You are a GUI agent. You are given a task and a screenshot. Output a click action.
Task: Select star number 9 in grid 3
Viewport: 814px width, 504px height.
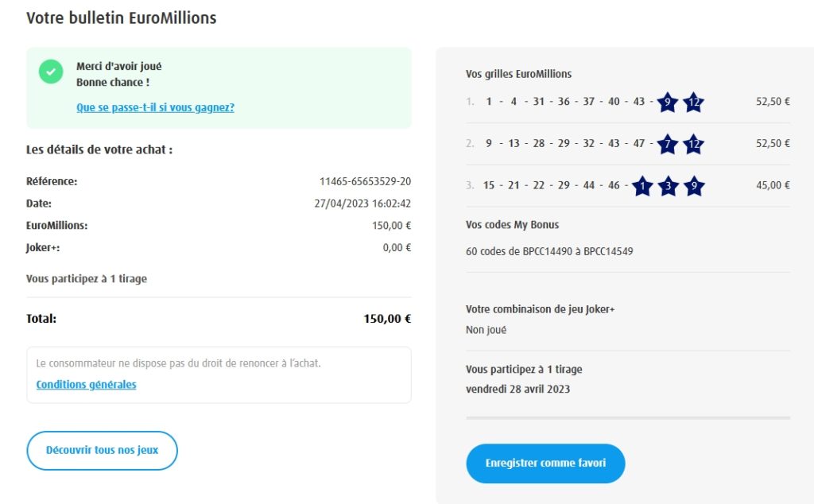694,186
